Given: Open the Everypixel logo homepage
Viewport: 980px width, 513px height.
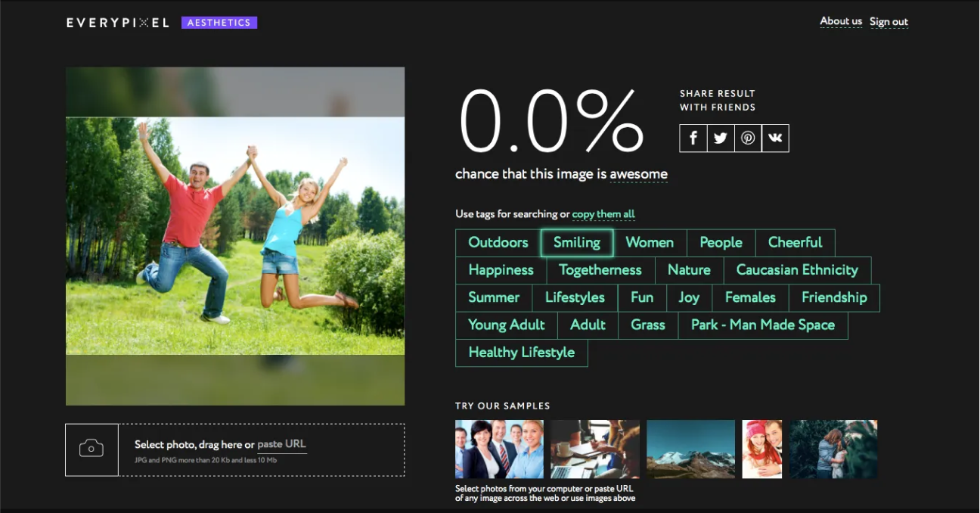Looking at the screenshot, I should [117, 23].
